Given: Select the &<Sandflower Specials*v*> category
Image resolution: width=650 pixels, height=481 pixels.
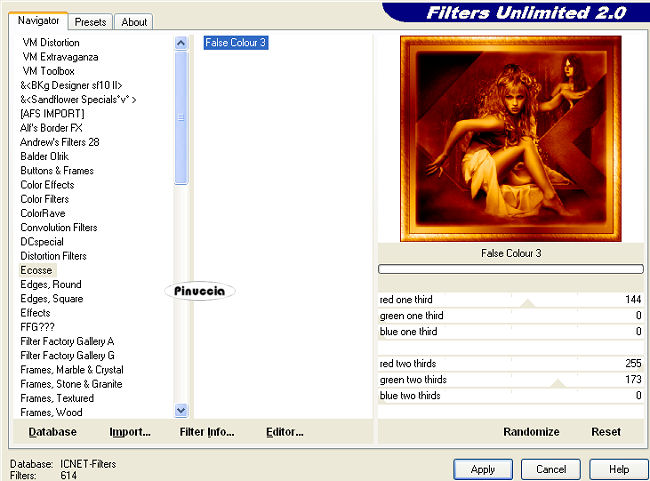Looking at the screenshot, I should coord(78,100).
